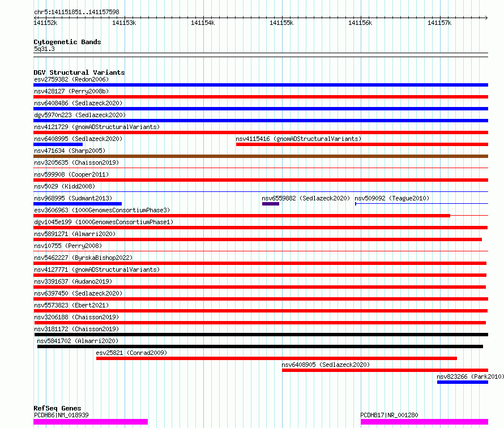Click the RefSeq Genes track title
The width and height of the screenshot is (504, 428).
point(57,408)
